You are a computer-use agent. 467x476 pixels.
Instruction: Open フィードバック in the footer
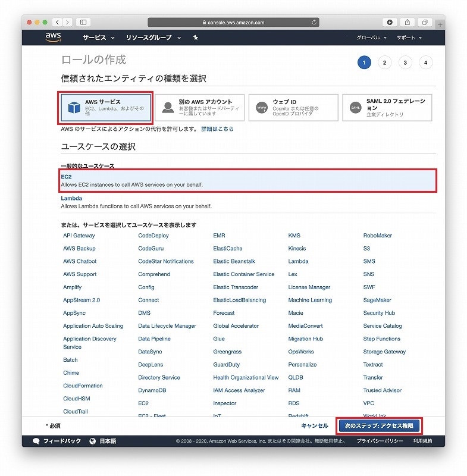pyautogui.click(x=62, y=441)
